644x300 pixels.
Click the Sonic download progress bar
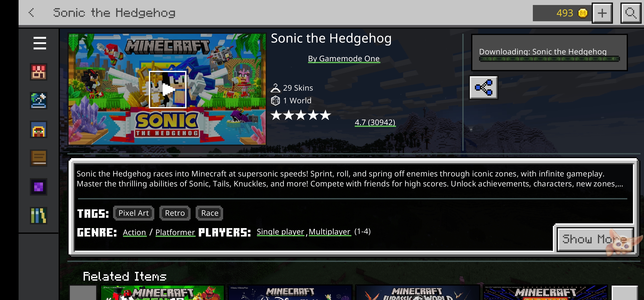[549, 59]
